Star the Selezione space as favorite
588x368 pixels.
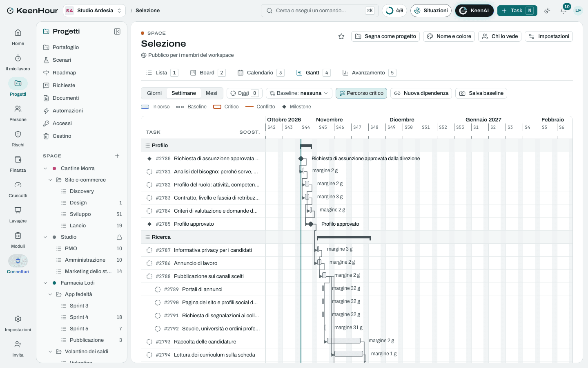(341, 36)
